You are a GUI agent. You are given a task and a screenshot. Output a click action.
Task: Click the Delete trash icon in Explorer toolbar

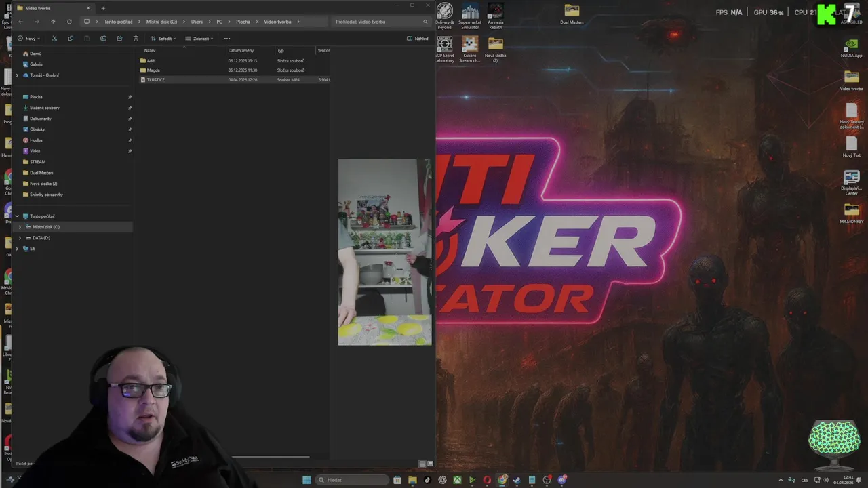(x=136, y=39)
